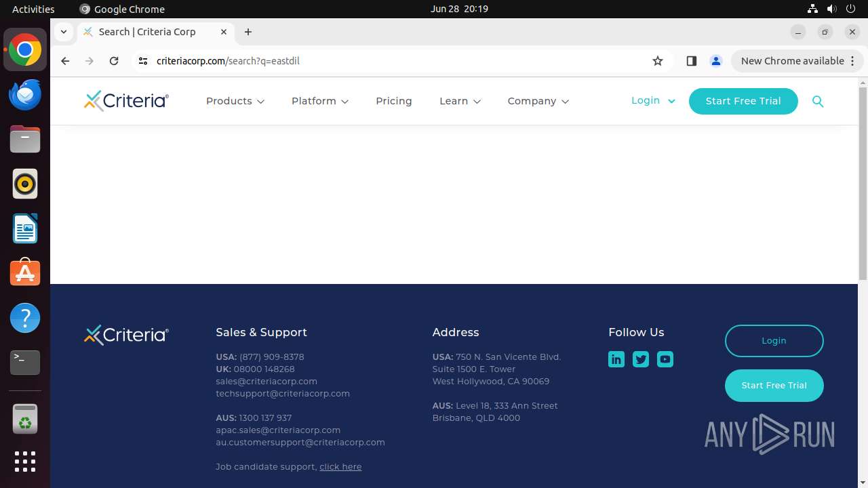Open the network indicator in top bar
The height and width of the screenshot is (488, 868).
(x=812, y=9)
